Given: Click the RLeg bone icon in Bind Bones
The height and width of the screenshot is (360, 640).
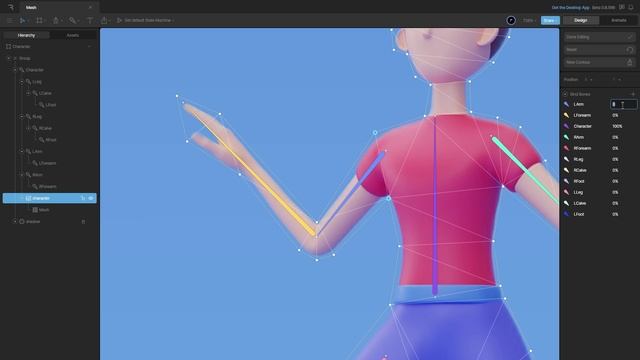Looking at the screenshot, I should click(566, 160).
